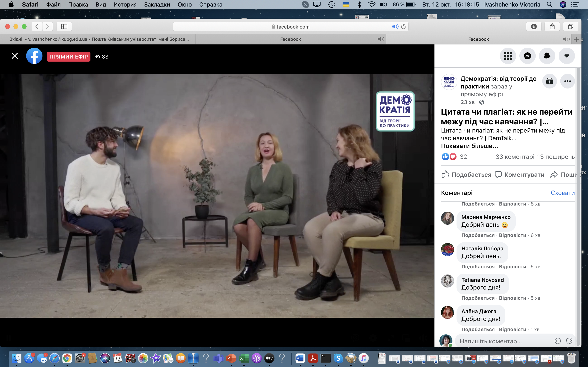This screenshot has height=367, width=588.
Task: Click the save video bookmark icon
Action: point(549,81)
